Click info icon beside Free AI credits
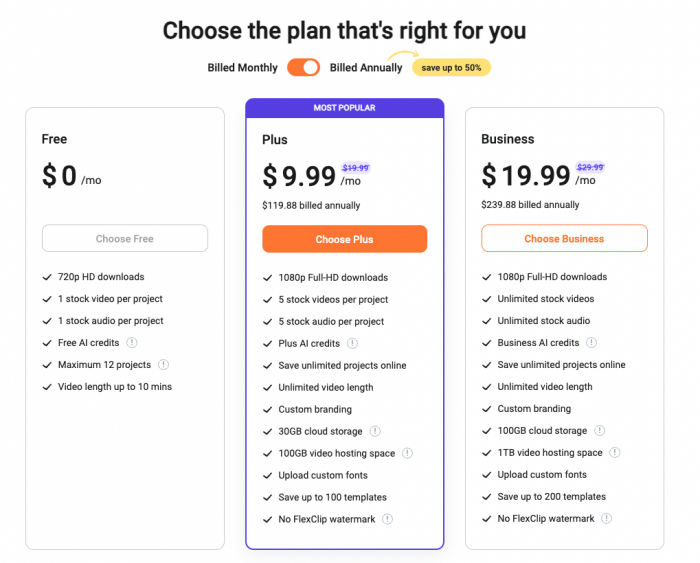Screen dimensions: 700x563 [x=132, y=342]
